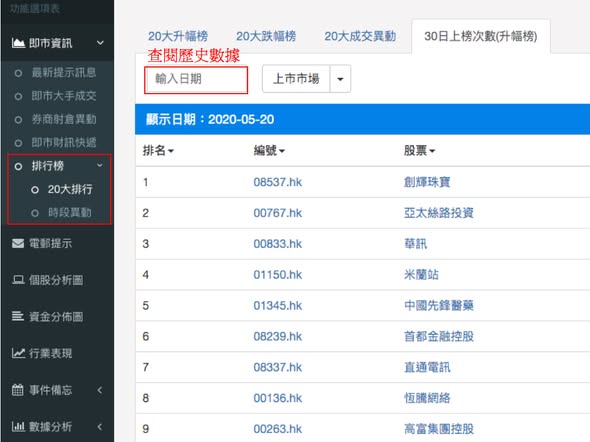The width and height of the screenshot is (590, 442).
Task: Expand the 事件備忘 menu arrow
Action: [x=100, y=390]
